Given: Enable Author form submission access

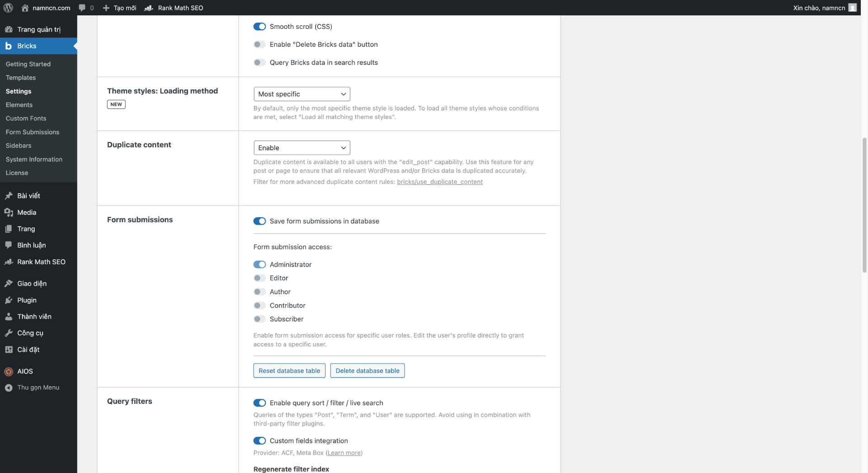Looking at the screenshot, I should [x=259, y=292].
